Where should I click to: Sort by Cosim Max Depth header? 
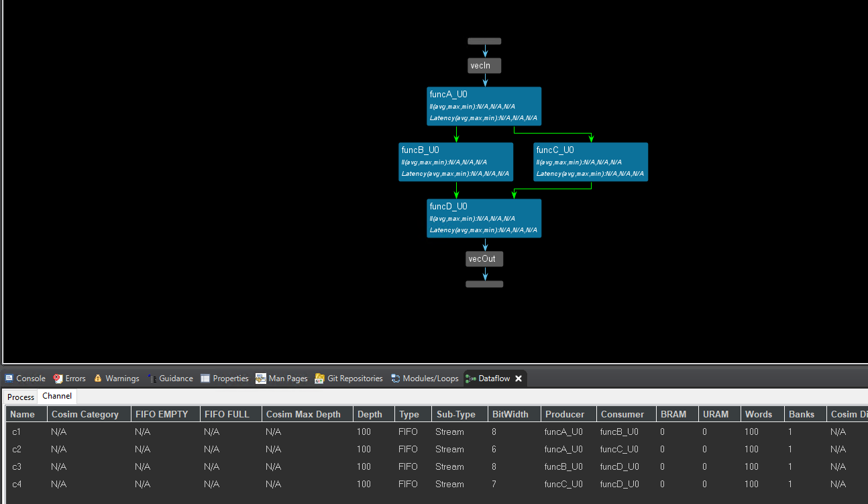pos(307,414)
